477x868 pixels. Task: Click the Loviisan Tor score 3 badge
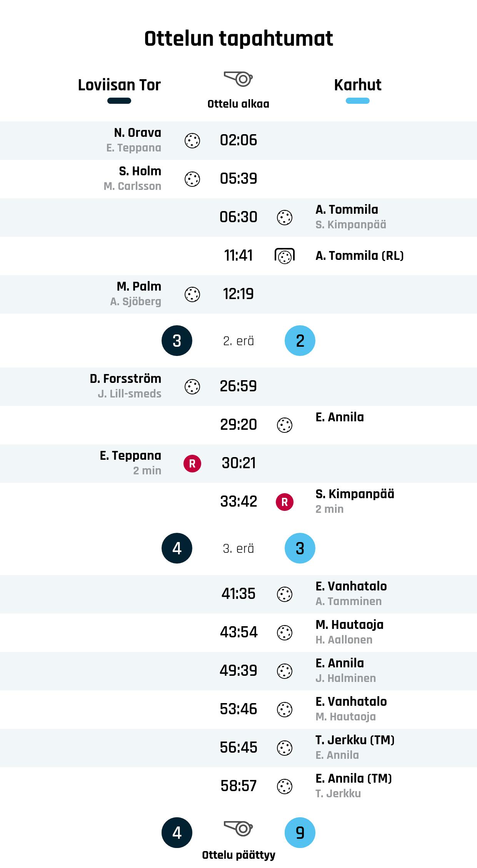177,341
